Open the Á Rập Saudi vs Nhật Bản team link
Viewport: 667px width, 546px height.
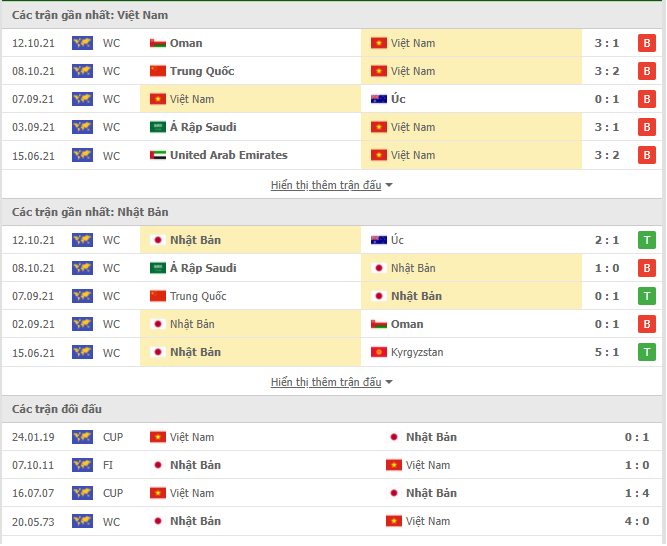[203, 268]
